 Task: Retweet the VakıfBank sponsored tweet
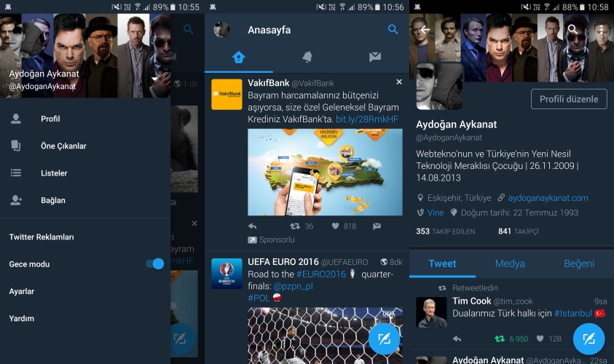click(295, 226)
